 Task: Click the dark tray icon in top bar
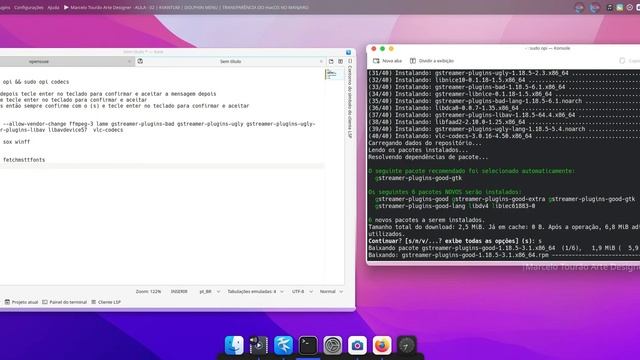[609, 7]
